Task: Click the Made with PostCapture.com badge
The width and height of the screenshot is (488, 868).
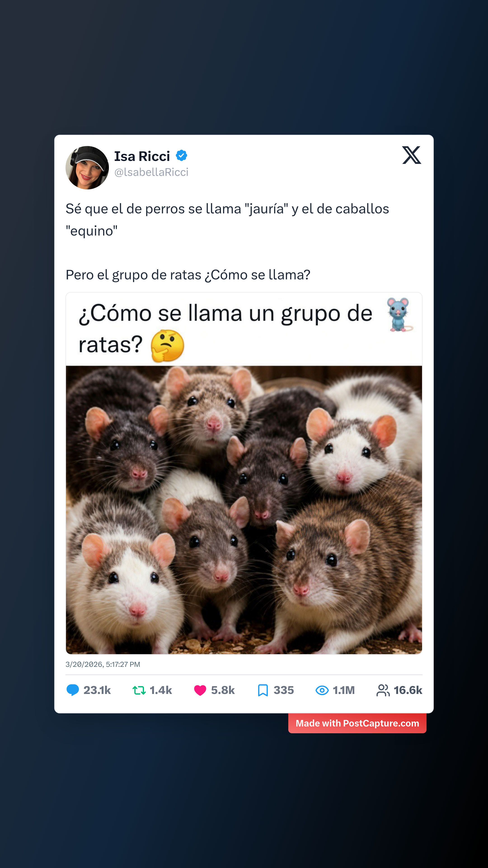Action: pyautogui.click(x=357, y=723)
